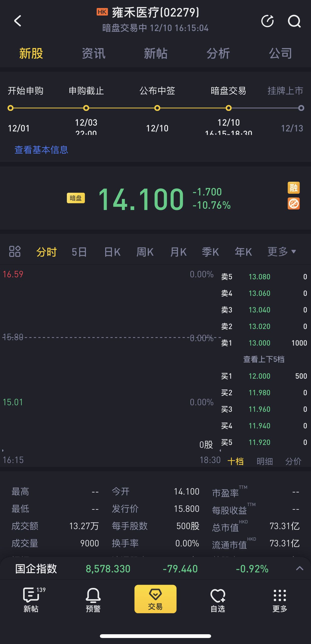The height and width of the screenshot is (644, 311).
Task: Select bid row 买2 at 11.980
Action: (x=264, y=393)
